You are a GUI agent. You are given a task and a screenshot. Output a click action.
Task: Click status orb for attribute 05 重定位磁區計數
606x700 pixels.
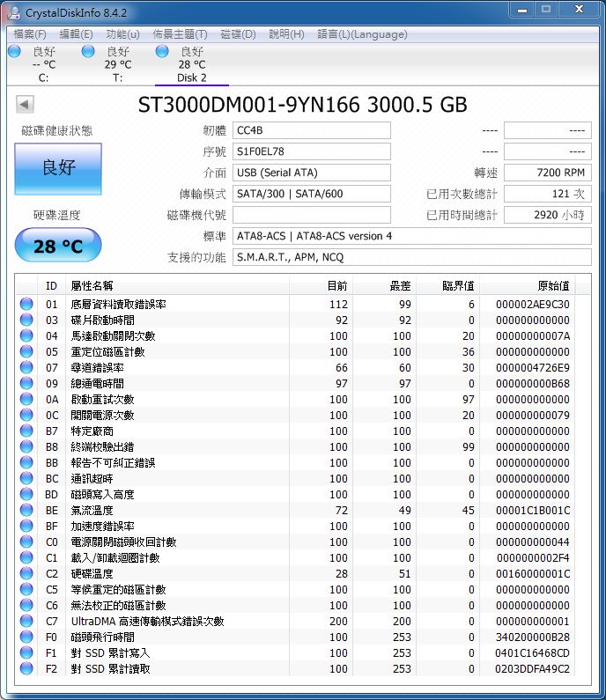point(26,352)
